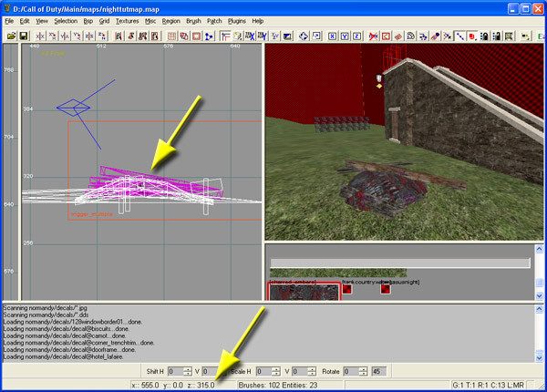Click the Shift H value field
The image size is (547, 392).
coord(176,371)
